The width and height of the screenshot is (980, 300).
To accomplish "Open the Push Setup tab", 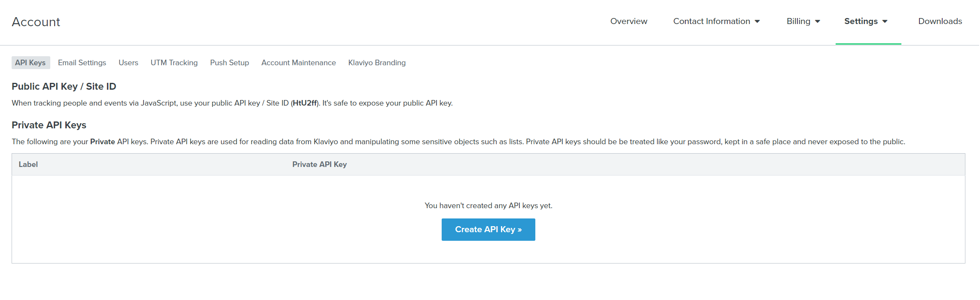I will [229, 63].
